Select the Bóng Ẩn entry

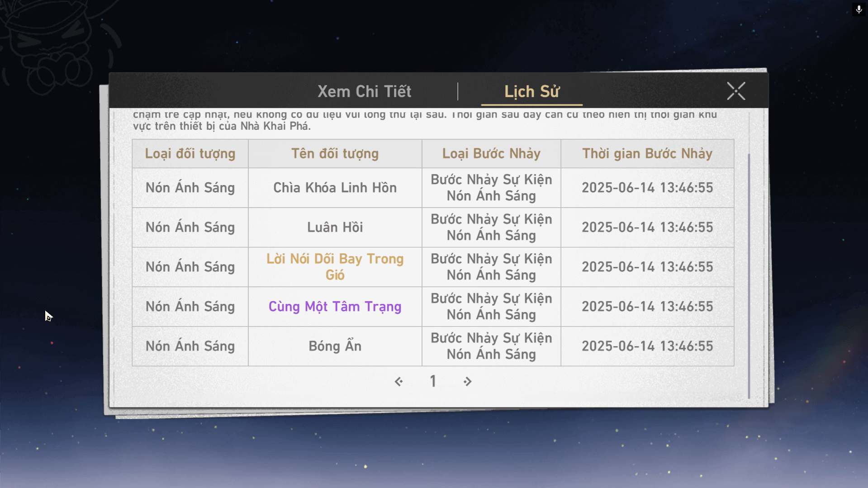pos(335,346)
